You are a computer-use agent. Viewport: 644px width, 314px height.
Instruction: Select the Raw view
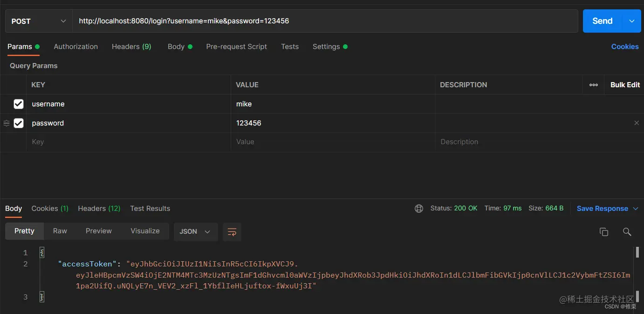pyautogui.click(x=60, y=231)
